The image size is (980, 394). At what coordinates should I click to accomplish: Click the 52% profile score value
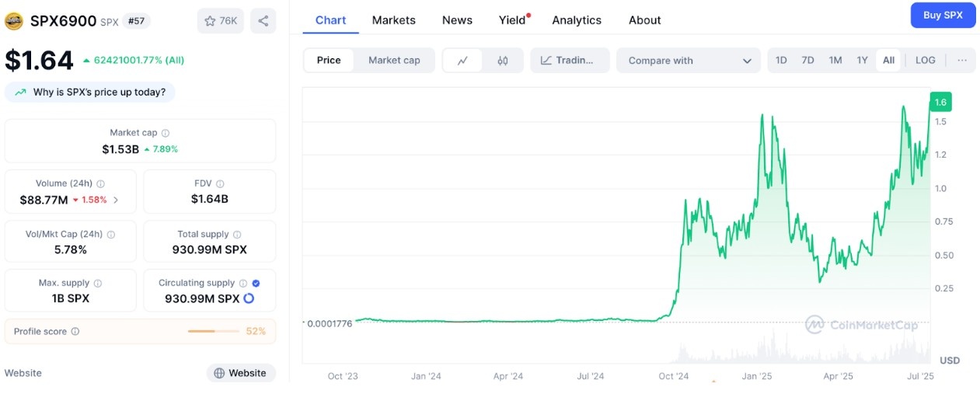(x=256, y=332)
